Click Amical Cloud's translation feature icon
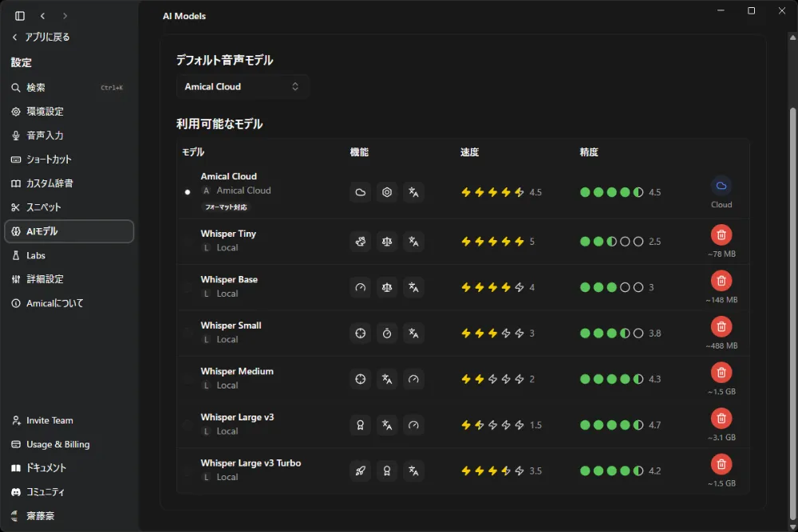Viewport: 798px width, 532px height. pos(413,192)
